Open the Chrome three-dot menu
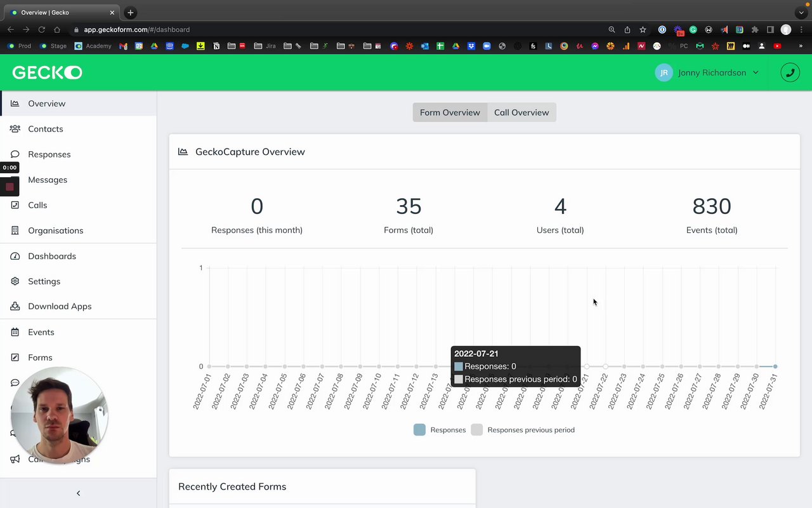812x508 pixels. coord(802,30)
